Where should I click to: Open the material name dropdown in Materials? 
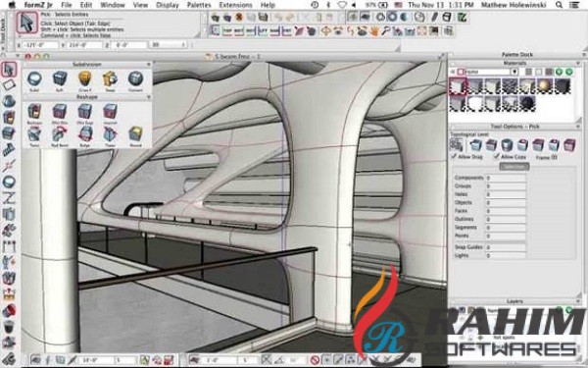point(514,72)
